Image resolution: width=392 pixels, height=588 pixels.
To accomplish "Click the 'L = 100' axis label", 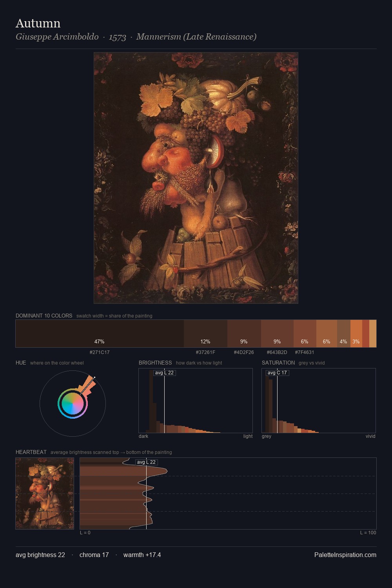I will 368,532.
